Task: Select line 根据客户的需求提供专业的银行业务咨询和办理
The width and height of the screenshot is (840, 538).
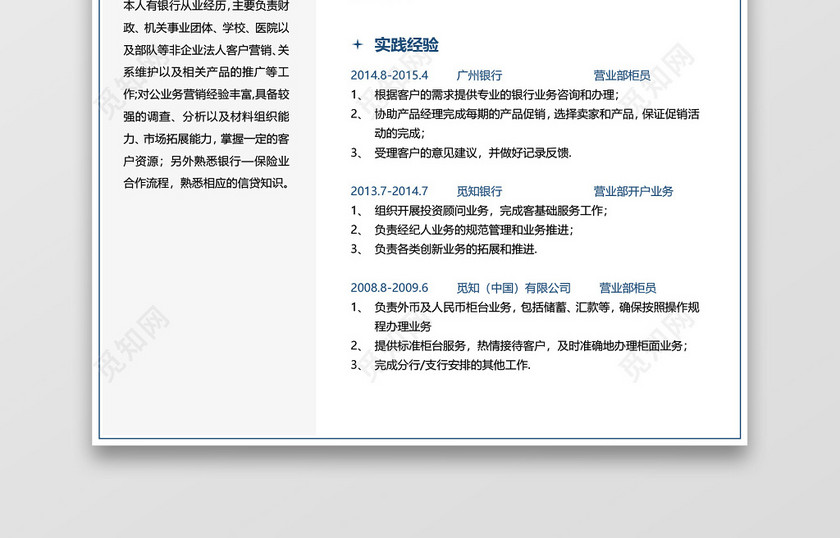Action: pos(496,95)
